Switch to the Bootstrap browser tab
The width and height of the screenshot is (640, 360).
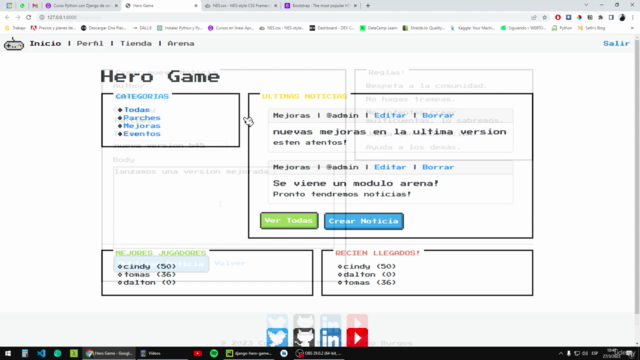coord(320,6)
